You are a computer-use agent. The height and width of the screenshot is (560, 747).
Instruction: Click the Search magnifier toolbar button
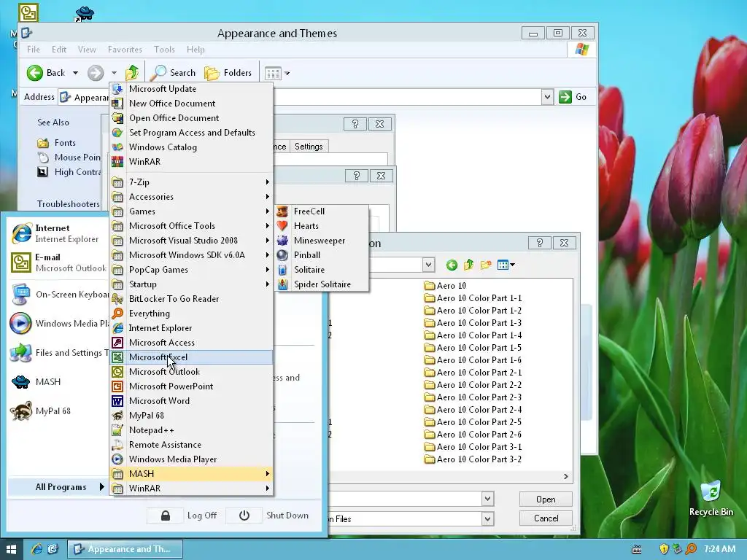(172, 73)
